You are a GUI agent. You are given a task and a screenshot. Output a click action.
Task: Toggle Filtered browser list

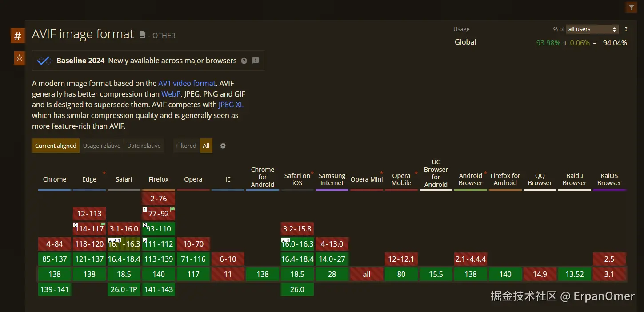point(186,146)
